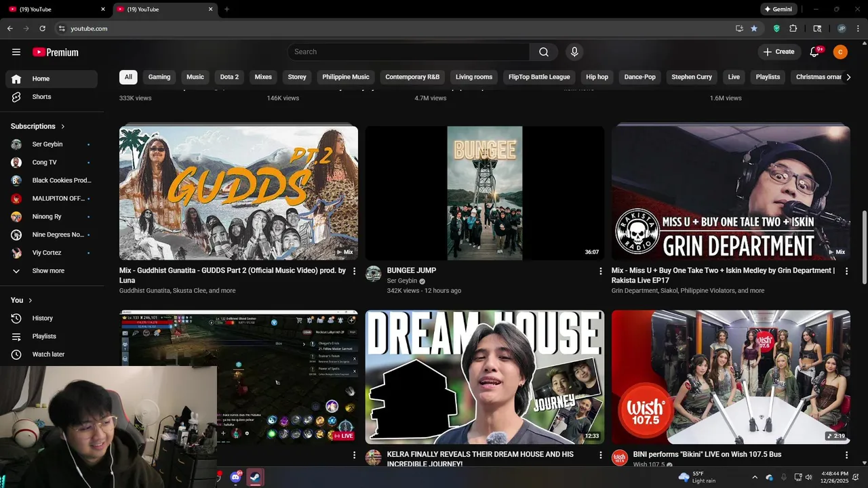Select the Storey filter chip
868x488 pixels.
[297, 77]
